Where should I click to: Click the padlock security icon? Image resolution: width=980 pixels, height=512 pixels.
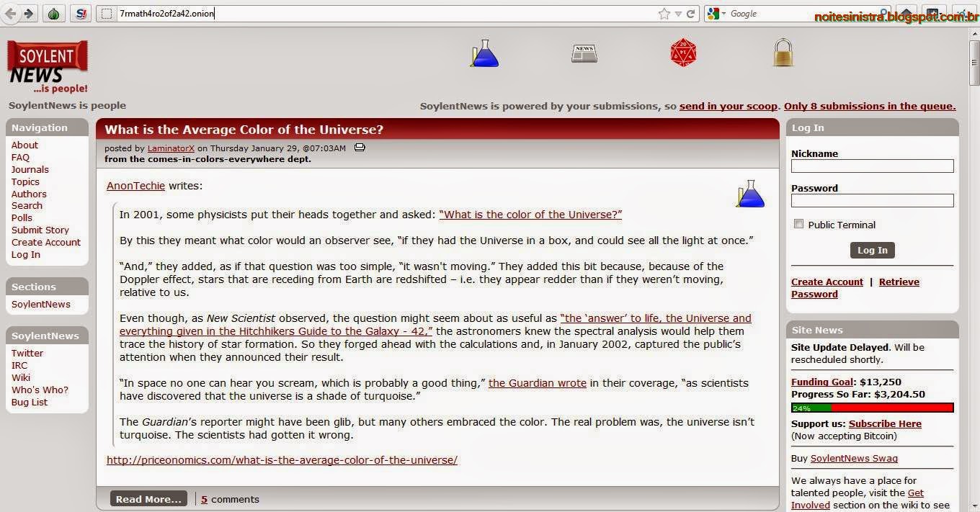(783, 53)
